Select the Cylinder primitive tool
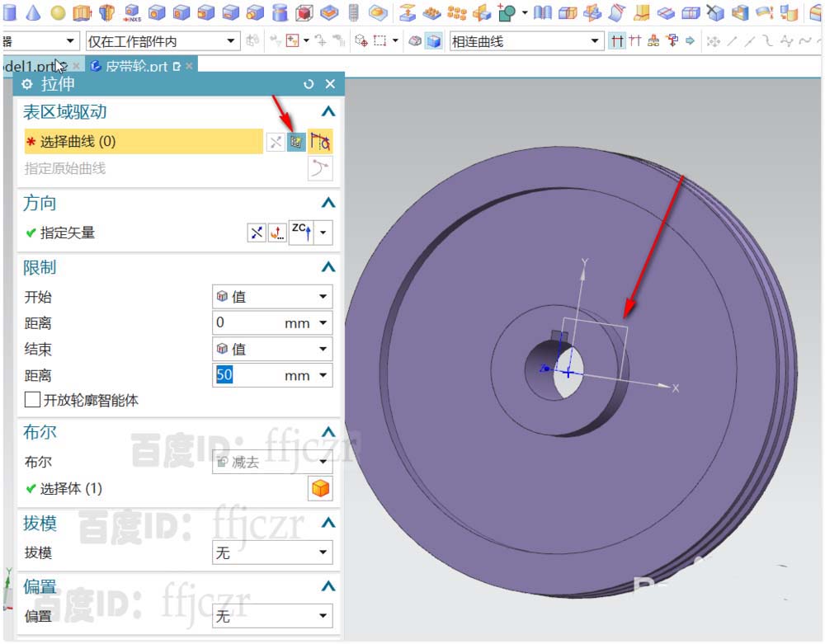Viewport: 825px width, 644px height. [x=9, y=12]
